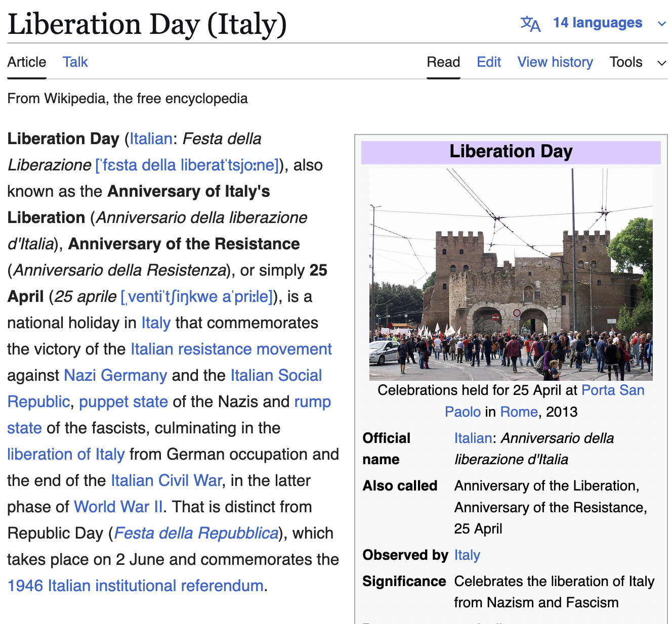Viewport: 672px width, 624px height.
Task: Select the Read tab
Action: coord(443,62)
